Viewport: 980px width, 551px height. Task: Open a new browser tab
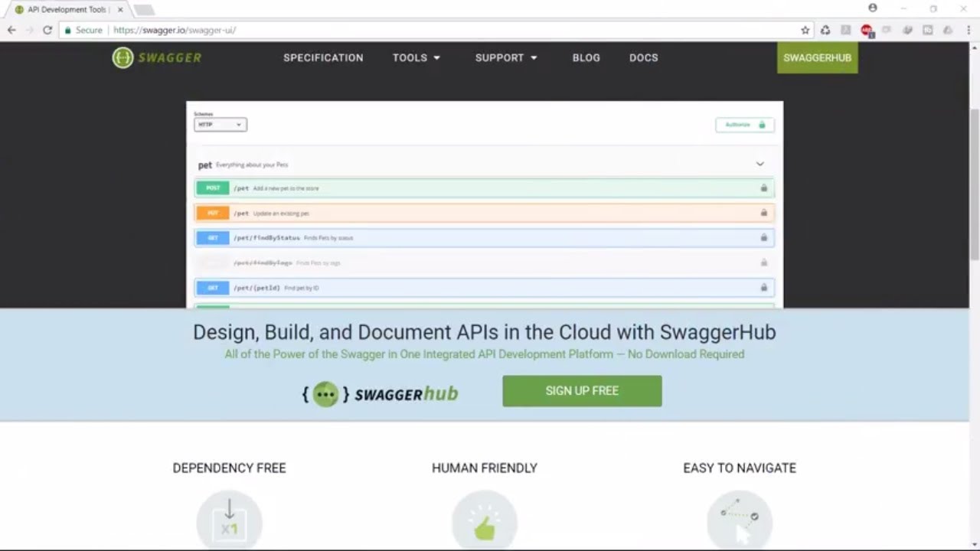click(144, 10)
